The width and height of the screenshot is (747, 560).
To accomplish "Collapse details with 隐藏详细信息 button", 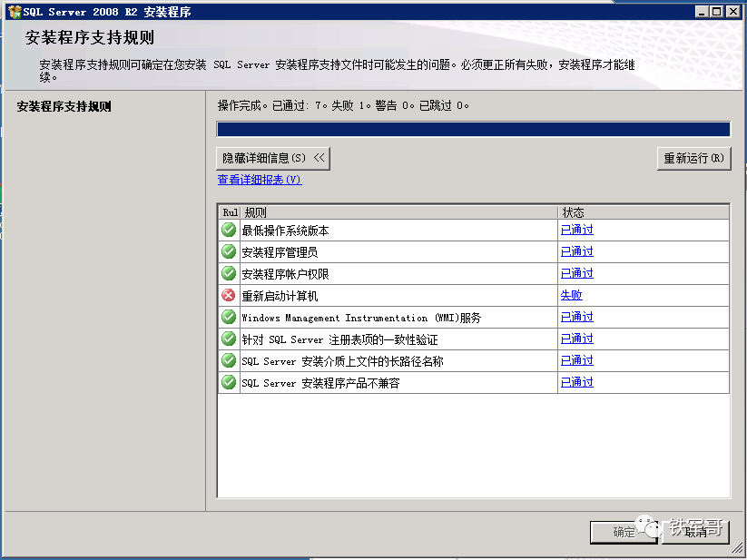I will tap(273, 158).
